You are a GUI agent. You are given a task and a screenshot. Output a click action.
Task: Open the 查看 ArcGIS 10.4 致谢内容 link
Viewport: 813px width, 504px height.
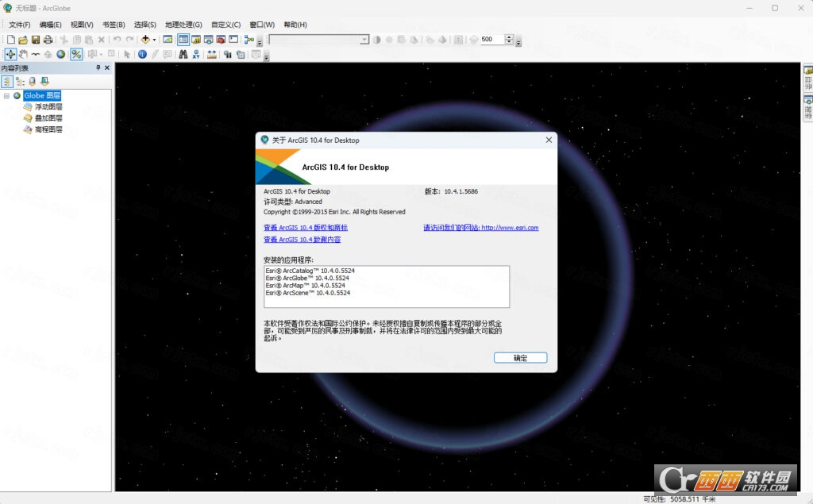pos(302,240)
